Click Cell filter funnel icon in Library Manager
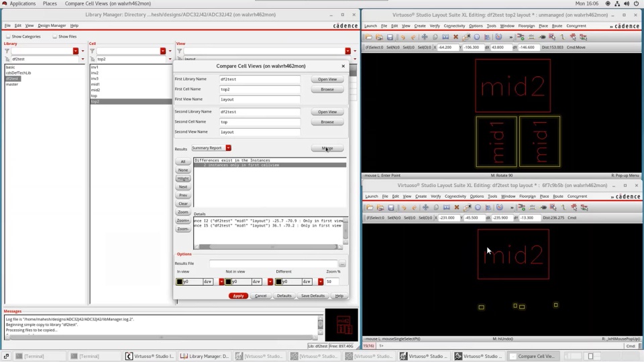644x362 pixels. click(93, 51)
